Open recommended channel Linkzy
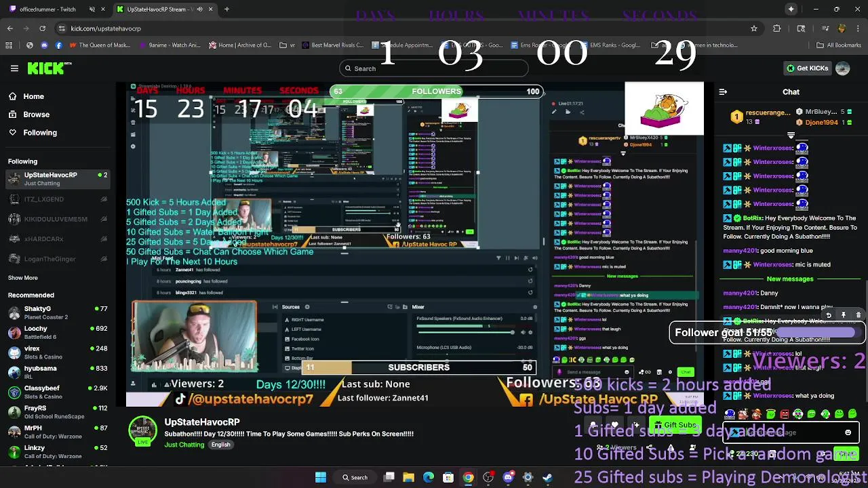Screen dimensions: 868x488 tap(57, 451)
